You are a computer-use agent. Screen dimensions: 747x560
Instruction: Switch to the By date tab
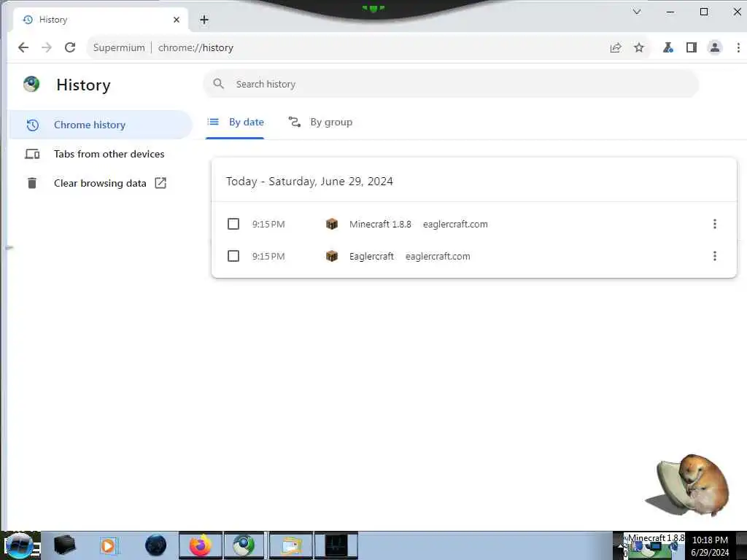pos(236,122)
